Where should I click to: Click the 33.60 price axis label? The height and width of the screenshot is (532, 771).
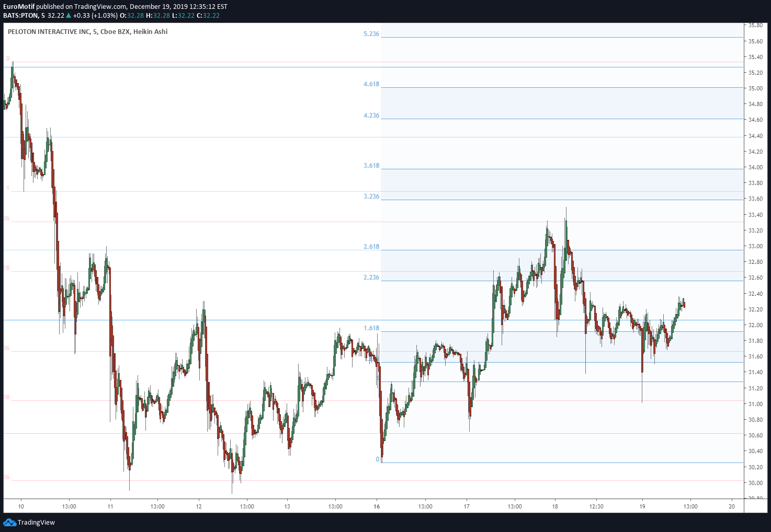(x=755, y=199)
